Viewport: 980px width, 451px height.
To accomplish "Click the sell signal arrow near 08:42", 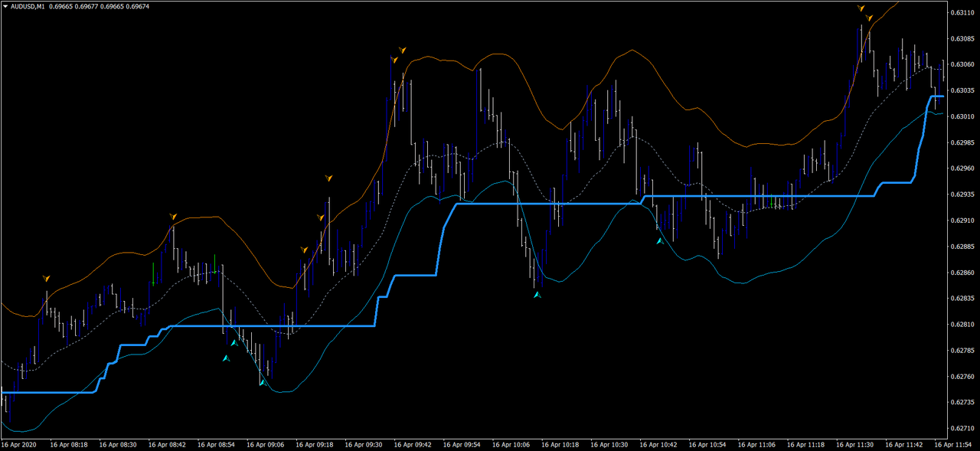I will 173,217.
